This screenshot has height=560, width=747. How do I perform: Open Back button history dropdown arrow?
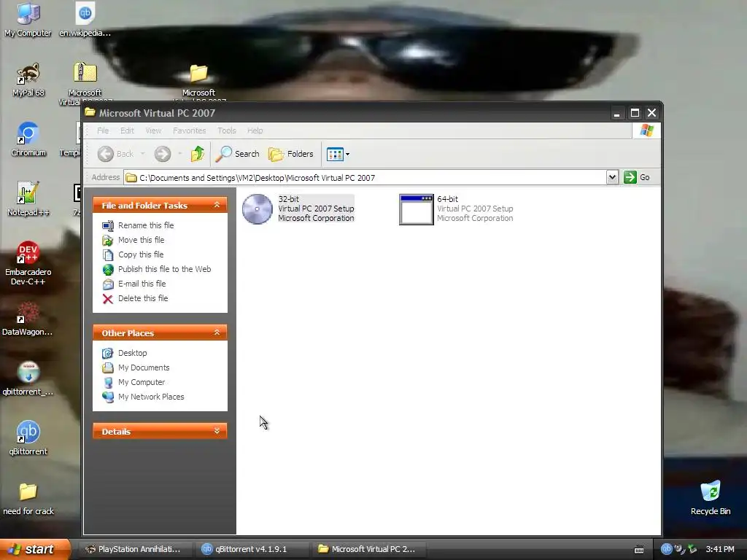pos(142,154)
